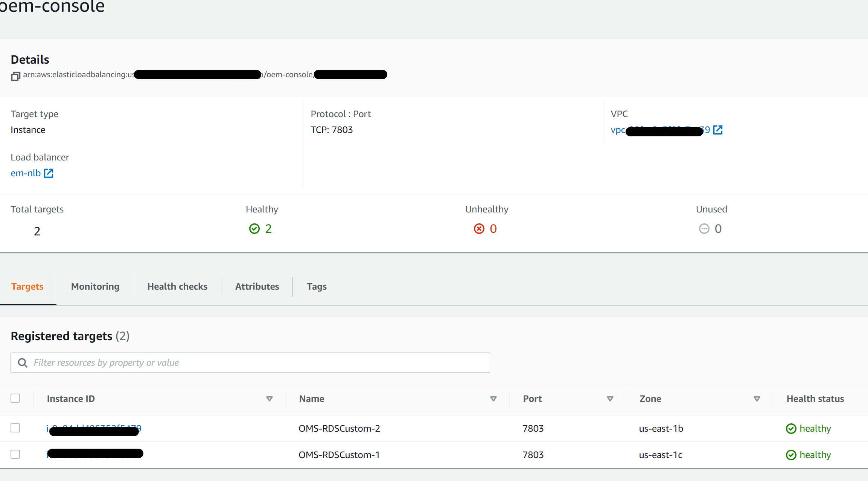
Task: Click the healthy status icon for OMS-RDSCustom-1
Action: click(791, 455)
